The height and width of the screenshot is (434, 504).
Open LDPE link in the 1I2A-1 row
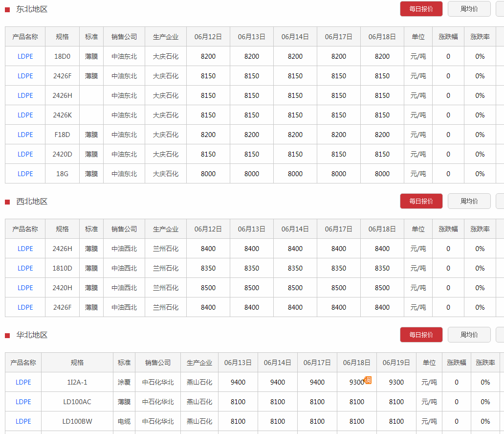[23, 382]
